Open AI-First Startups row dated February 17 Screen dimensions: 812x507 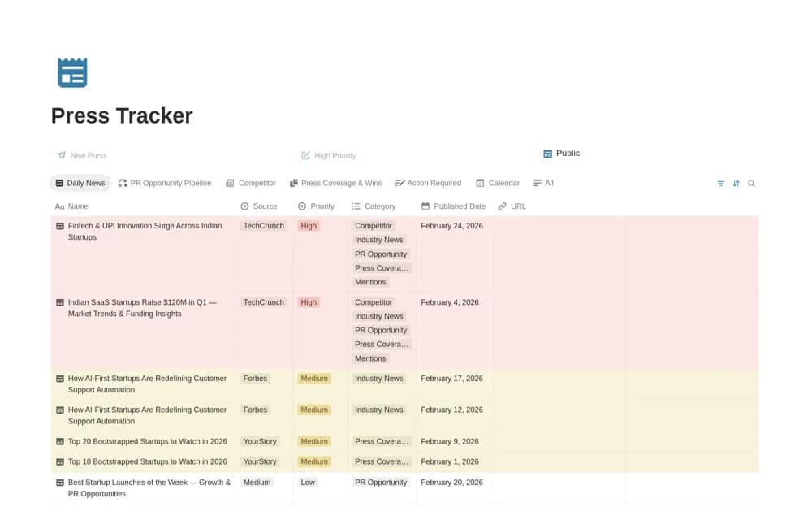[147, 384]
